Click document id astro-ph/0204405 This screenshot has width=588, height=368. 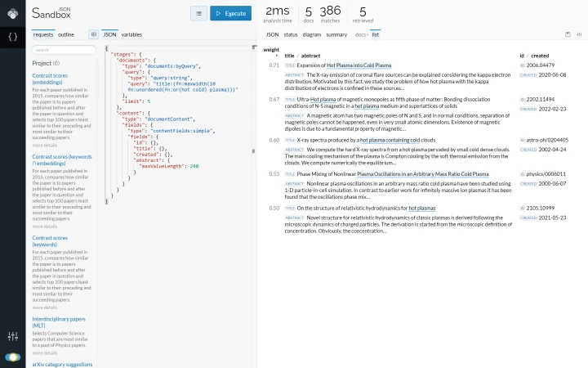click(547, 140)
